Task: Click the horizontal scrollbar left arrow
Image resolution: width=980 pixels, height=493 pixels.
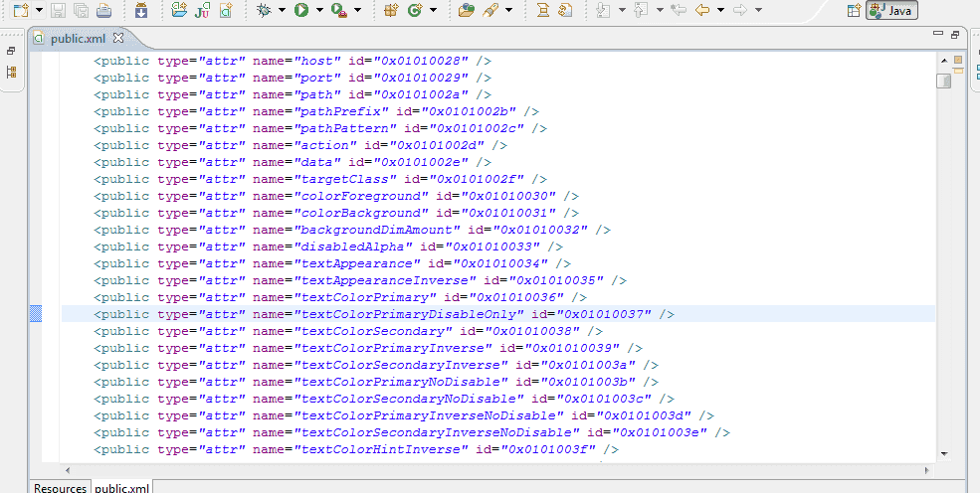Action: pyautogui.click(x=68, y=470)
